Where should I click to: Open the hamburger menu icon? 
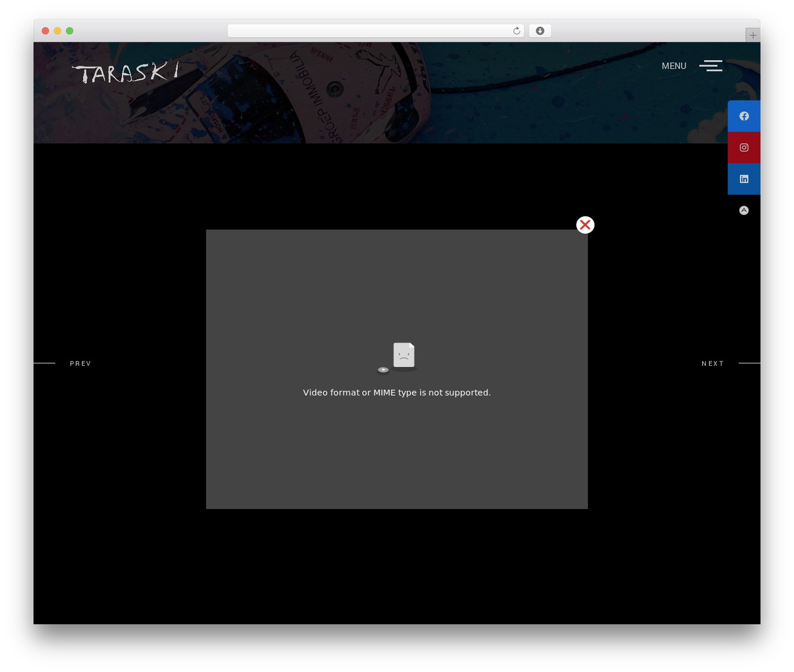pyautogui.click(x=711, y=66)
